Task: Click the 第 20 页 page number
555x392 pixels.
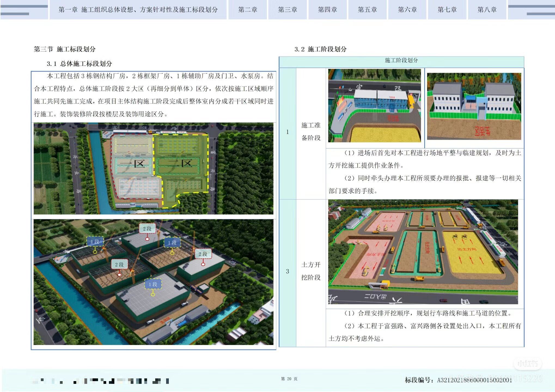Action: pyautogui.click(x=289, y=379)
